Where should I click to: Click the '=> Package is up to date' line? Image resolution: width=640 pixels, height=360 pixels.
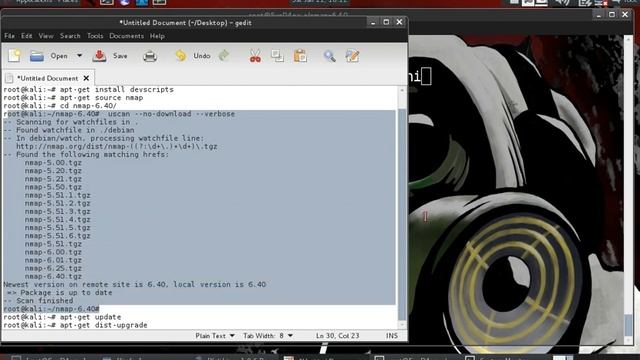point(60,293)
